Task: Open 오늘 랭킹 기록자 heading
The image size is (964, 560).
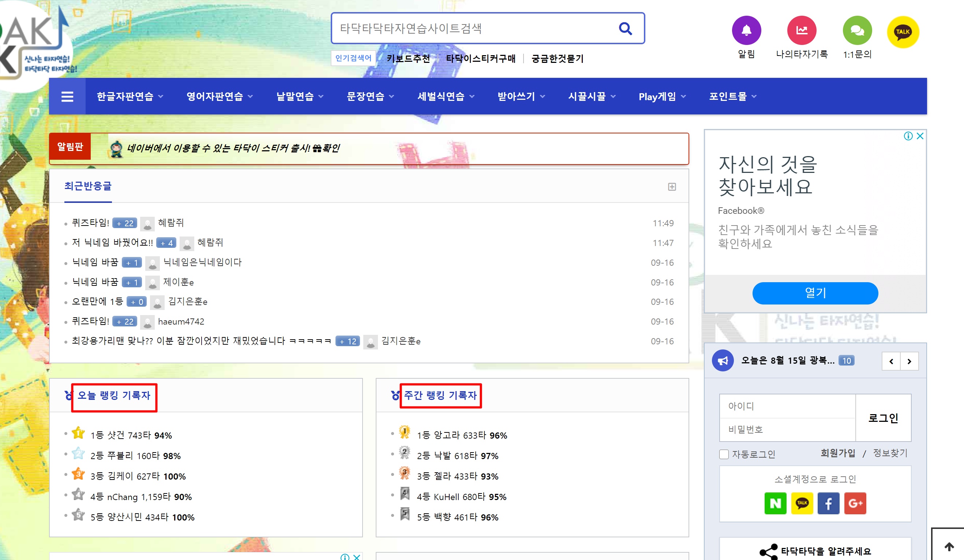Action: [114, 395]
